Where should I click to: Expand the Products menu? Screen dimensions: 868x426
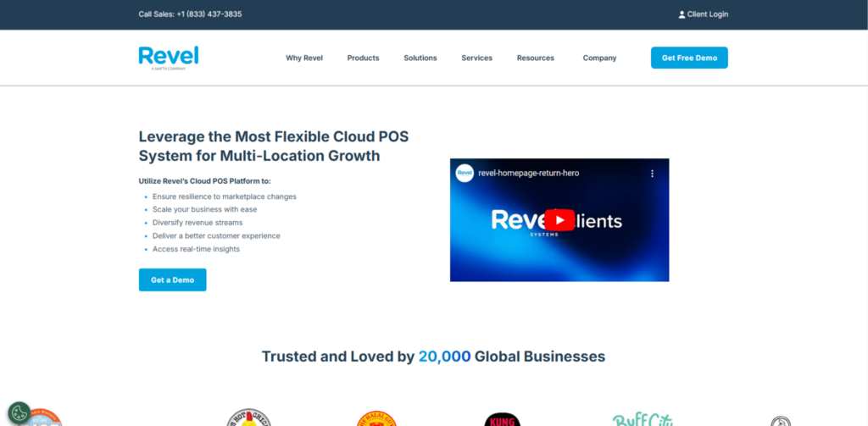363,58
